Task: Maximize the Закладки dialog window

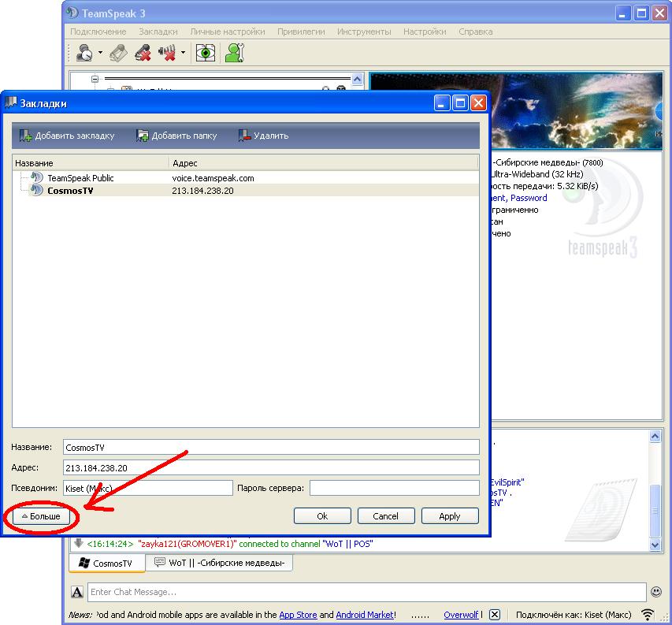Action: pos(460,103)
